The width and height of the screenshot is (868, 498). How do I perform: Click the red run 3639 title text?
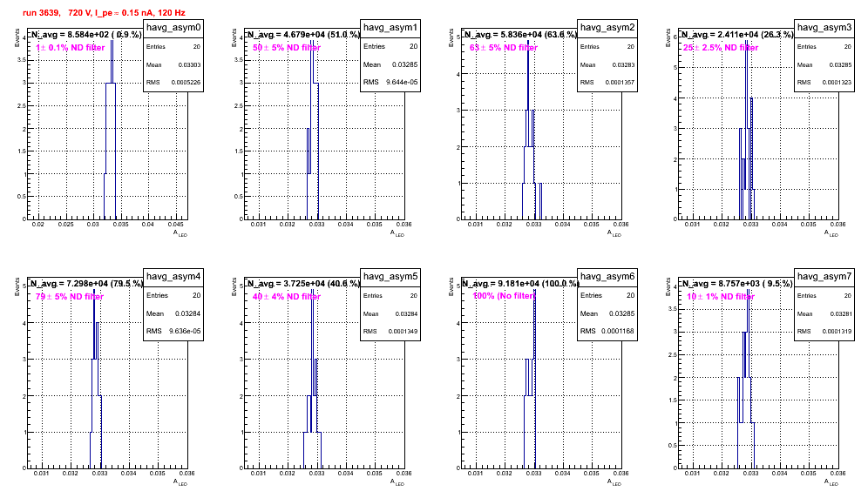pyautogui.click(x=104, y=12)
